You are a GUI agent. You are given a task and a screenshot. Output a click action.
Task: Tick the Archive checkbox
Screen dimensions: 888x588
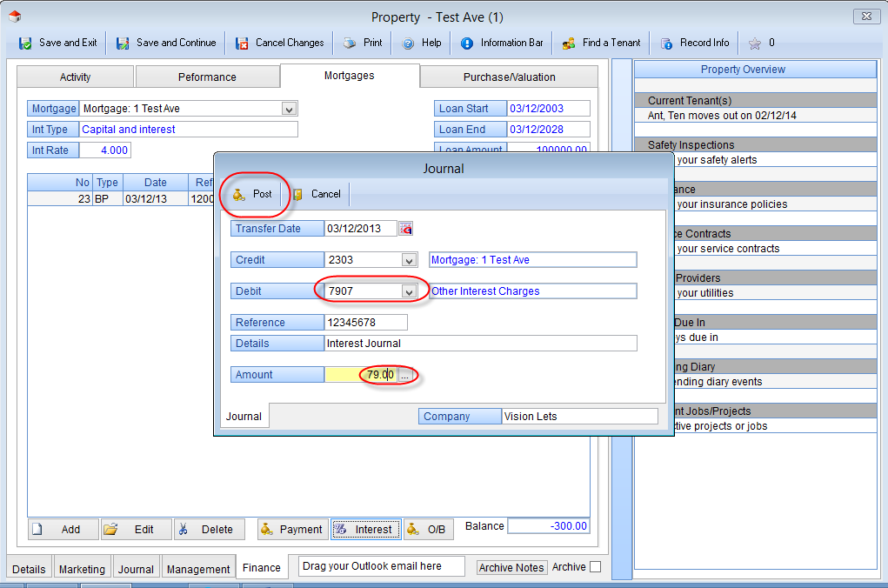(x=595, y=567)
